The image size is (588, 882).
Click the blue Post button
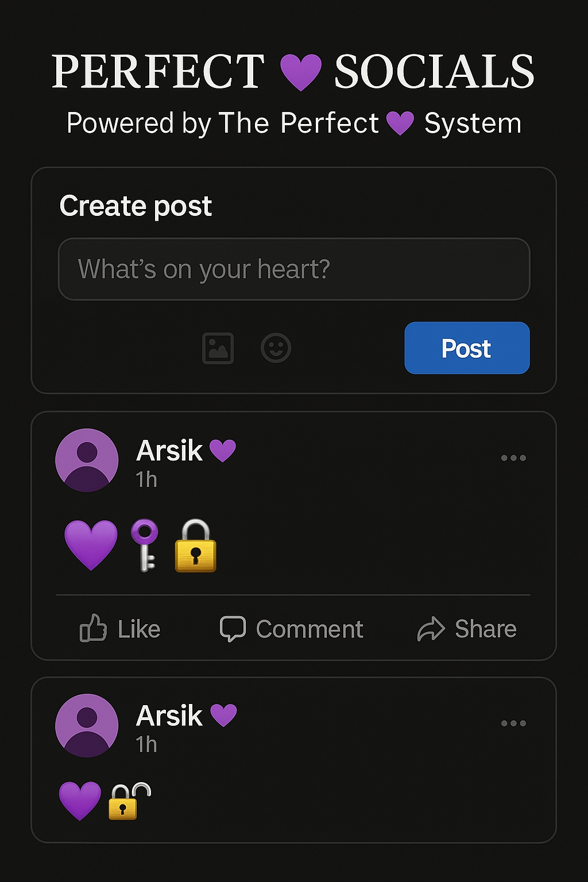tap(467, 348)
